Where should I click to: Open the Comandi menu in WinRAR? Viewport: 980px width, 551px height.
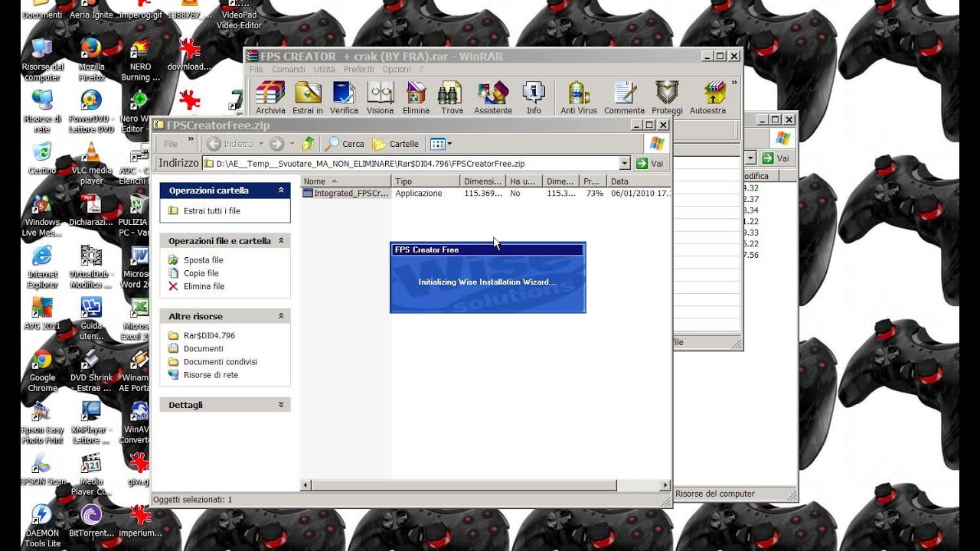(x=288, y=69)
